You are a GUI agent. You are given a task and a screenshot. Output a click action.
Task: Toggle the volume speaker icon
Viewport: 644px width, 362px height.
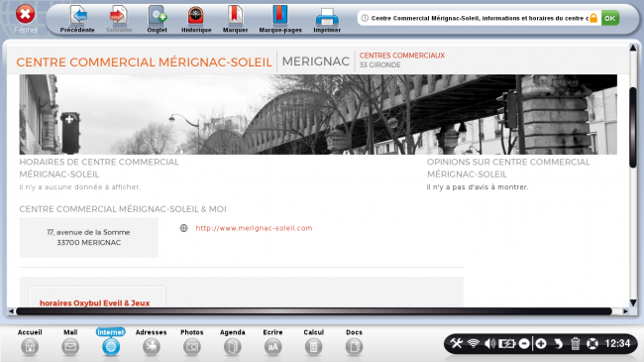click(x=489, y=343)
